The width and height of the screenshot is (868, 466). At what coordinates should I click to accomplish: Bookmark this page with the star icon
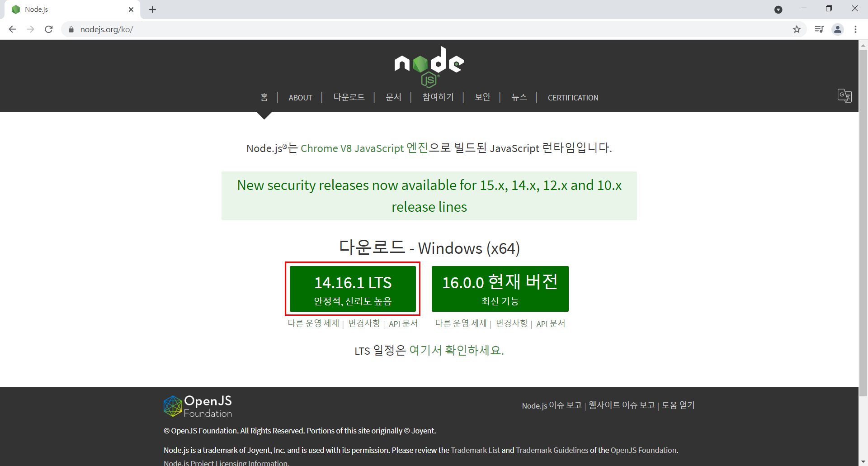(797, 29)
